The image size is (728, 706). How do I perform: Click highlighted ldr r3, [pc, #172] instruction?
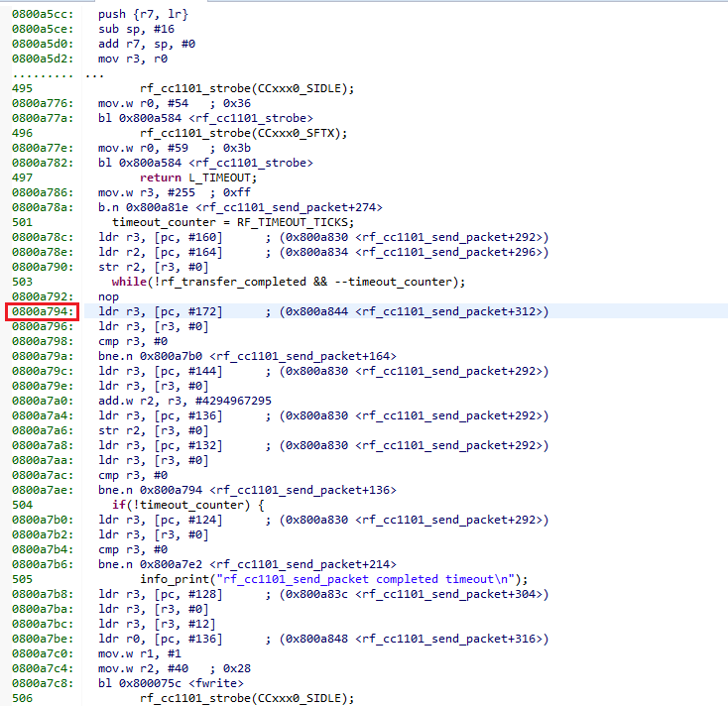pyautogui.click(x=323, y=311)
